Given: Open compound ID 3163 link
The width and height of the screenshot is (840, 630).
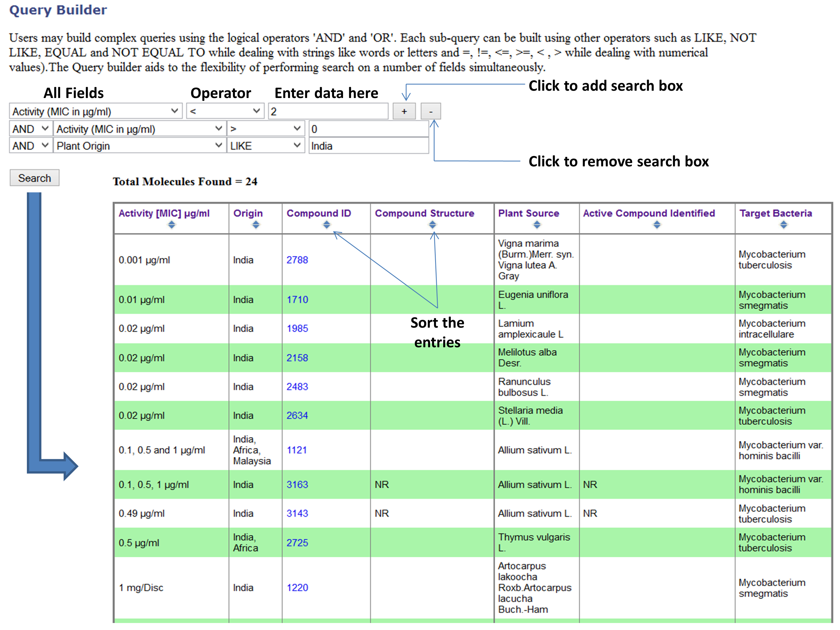Looking at the screenshot, I should 297,485.
